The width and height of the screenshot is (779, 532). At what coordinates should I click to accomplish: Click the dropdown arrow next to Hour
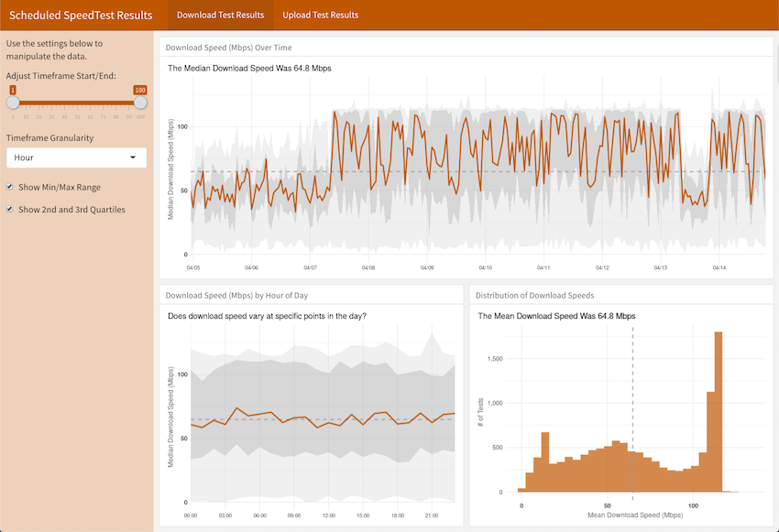tap(133, 157)
